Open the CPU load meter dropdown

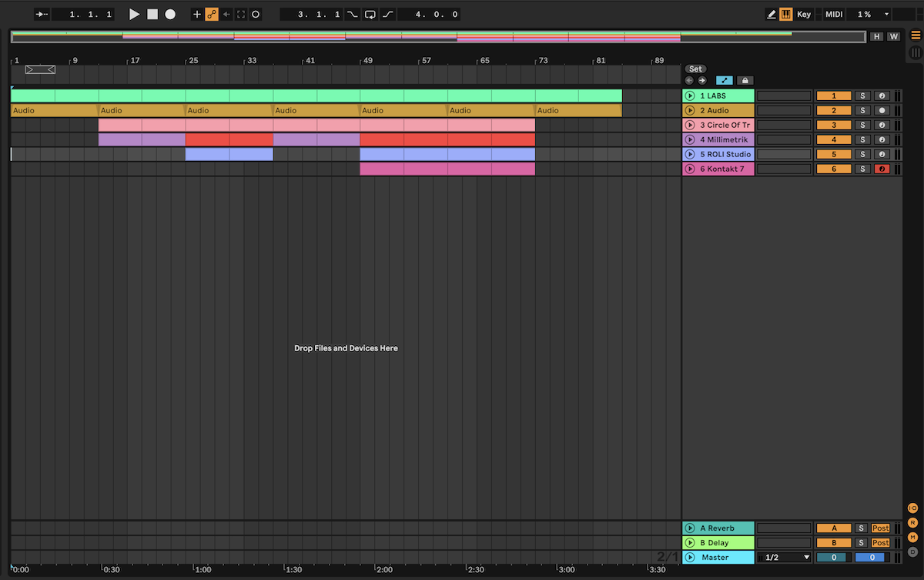coord(870,14)
